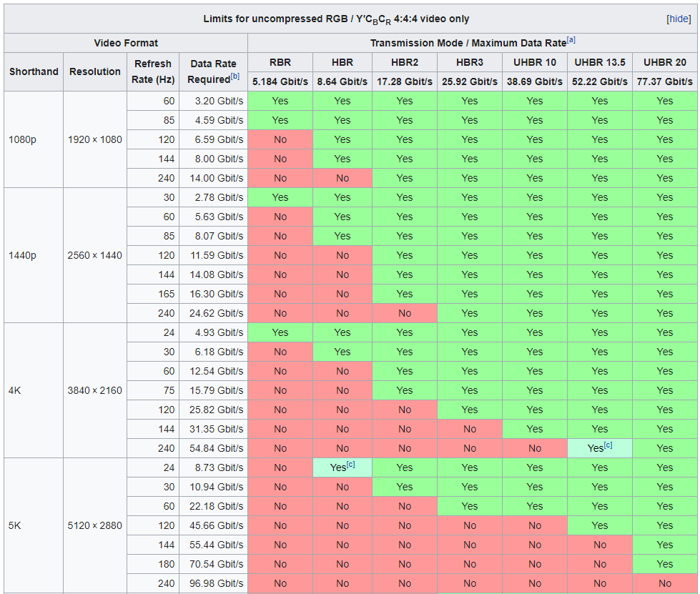Open footnote [a] beside Maximum Data Rate
The height and width of the screenshot is (594, 700).
click(571, 40)
